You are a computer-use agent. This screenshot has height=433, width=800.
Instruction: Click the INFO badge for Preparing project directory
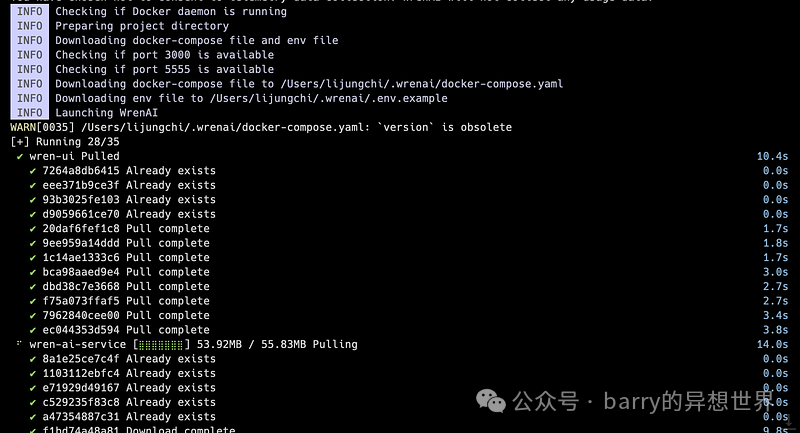tap(29, 26)
